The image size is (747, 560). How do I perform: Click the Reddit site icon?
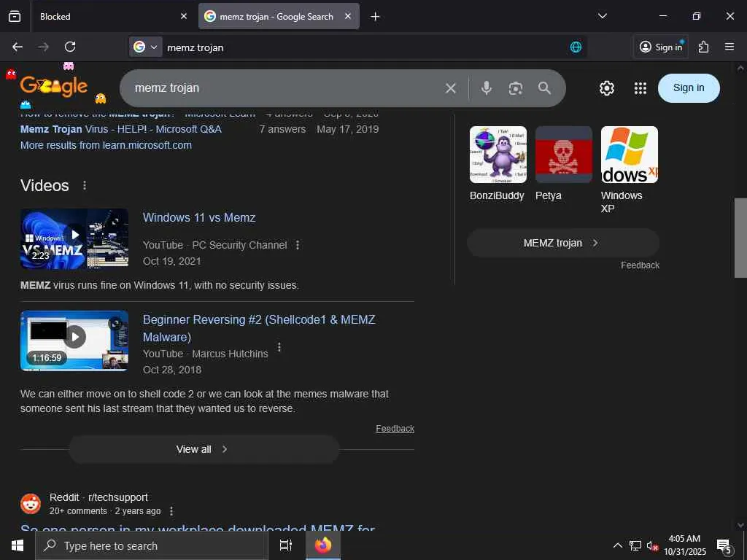(31, 504)
